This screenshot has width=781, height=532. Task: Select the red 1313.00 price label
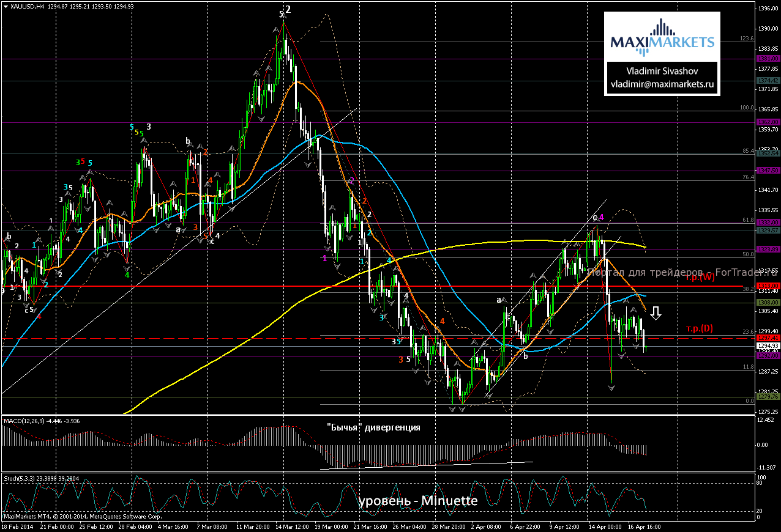click(x=768, y=286)
